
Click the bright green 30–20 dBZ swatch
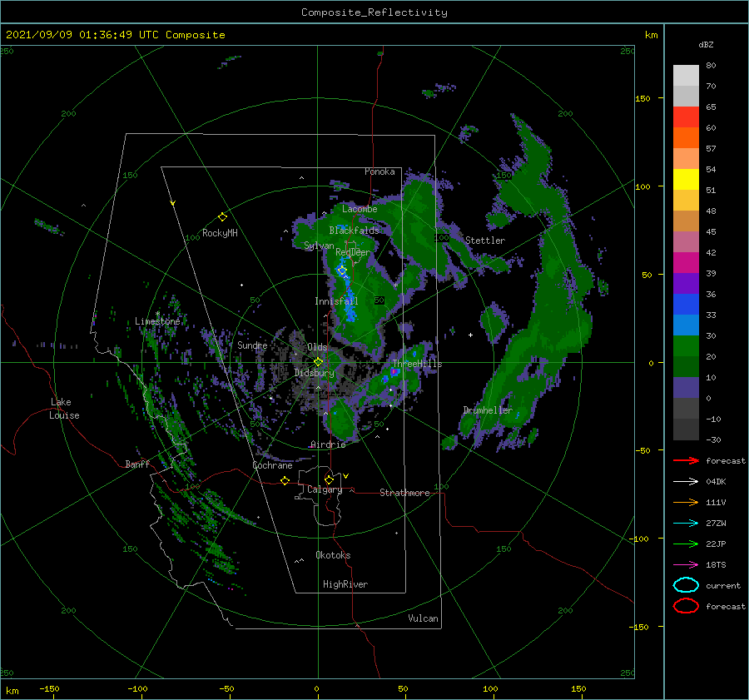tap(686, 346)
